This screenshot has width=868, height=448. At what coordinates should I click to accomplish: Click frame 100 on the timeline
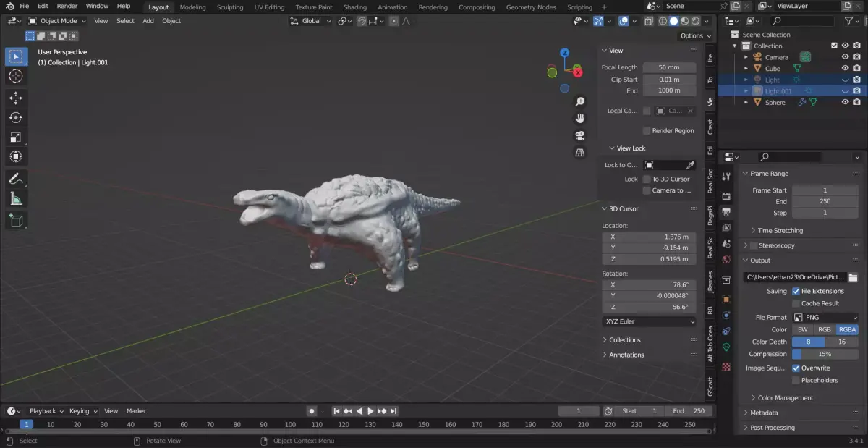coord(290,425)
